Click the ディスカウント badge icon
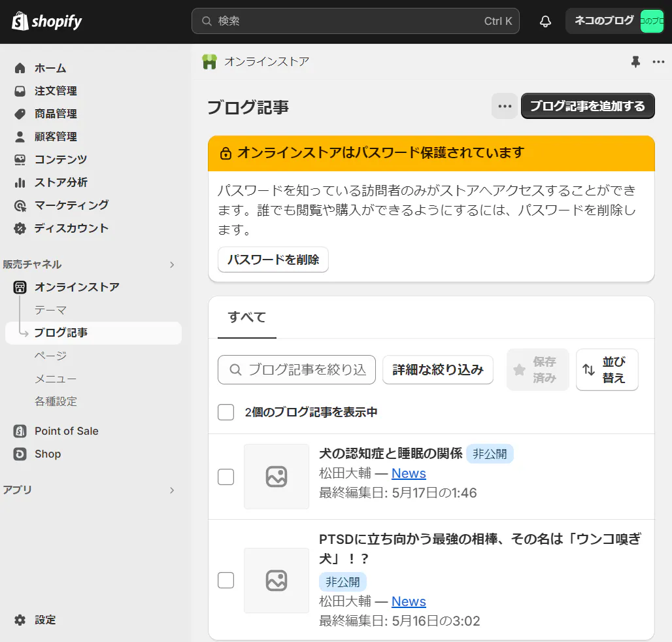This screenshot has width=672, height=642. coord(20,228)
